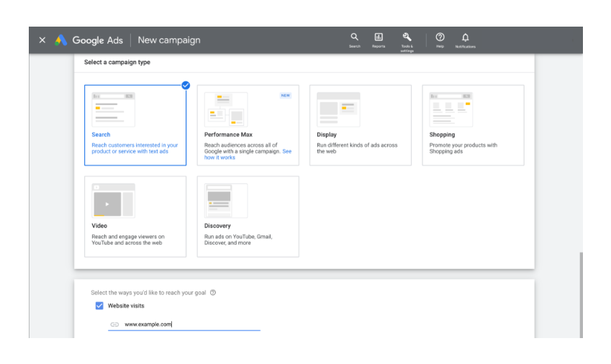The image size is (611, 364).
Task: Click 'Promote your products with Shopping ads' text
Action: click(x=463, y=148)
